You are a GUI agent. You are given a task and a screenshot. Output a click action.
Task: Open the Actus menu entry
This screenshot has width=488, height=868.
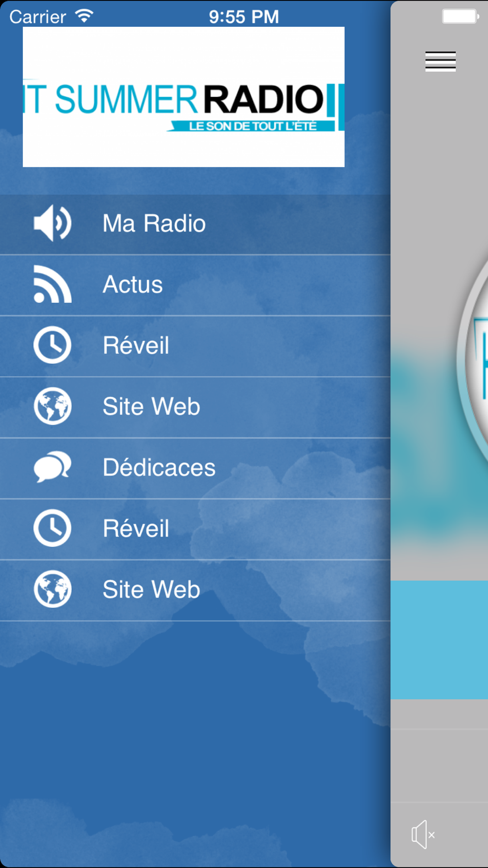pos(195,285)
